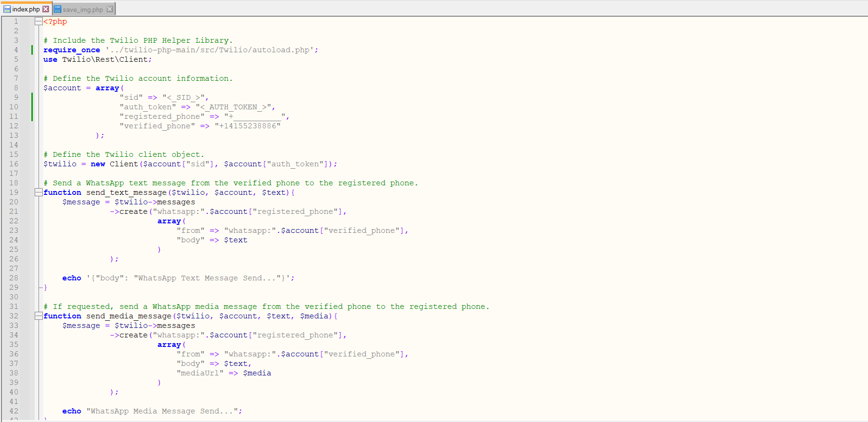Click the disk icon on index.php tab

7,9
